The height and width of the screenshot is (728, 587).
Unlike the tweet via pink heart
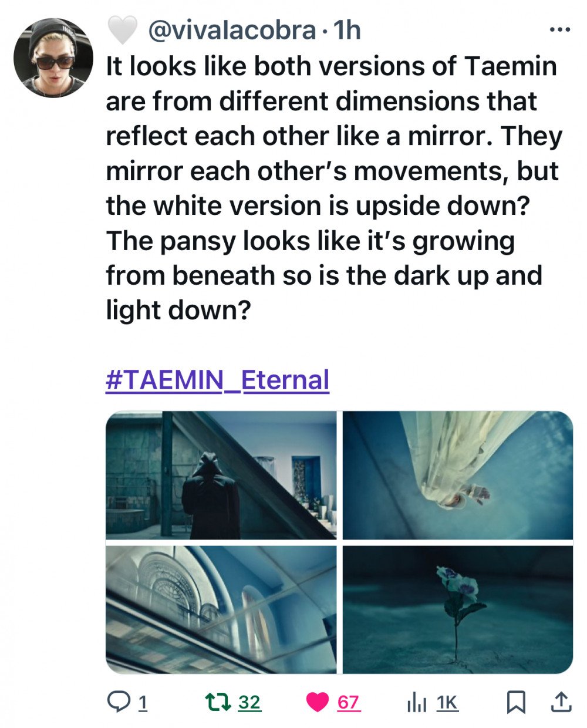click(318, 702)
